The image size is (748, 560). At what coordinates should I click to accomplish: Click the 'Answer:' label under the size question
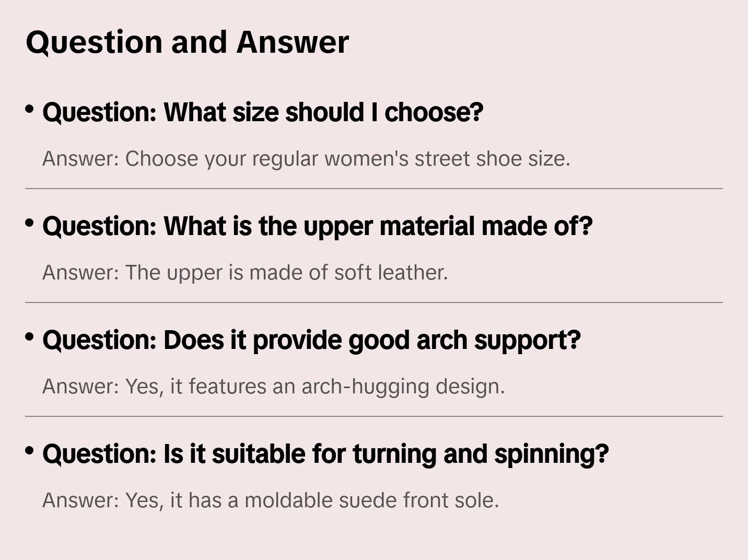point(81,159)
